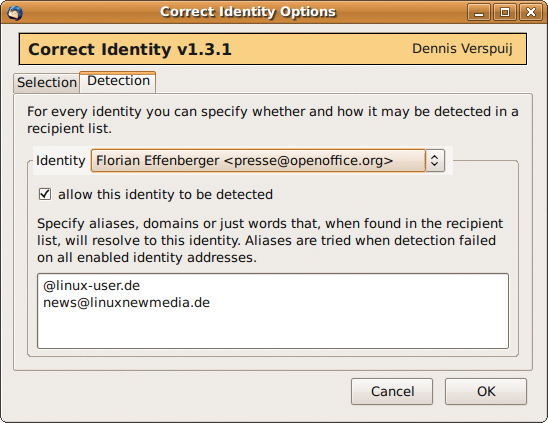Switch to the Selection tab
Viewport: 548px width, 423px height.
(x=47, y=83)
